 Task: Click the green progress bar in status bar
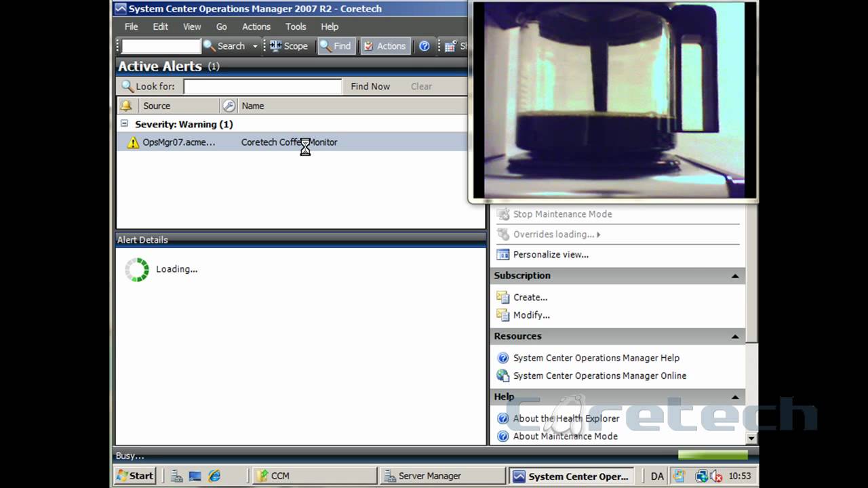point(713,455)
